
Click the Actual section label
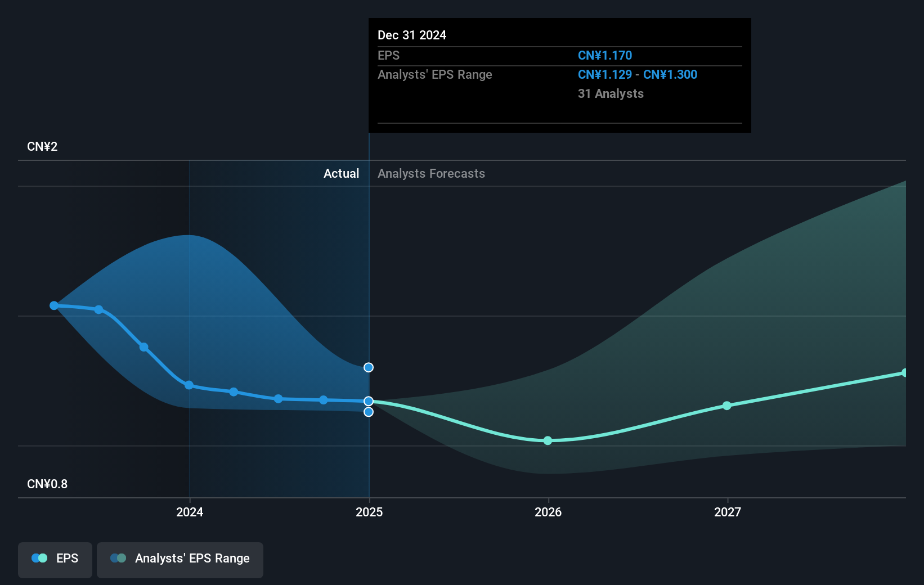coord(341,174)
